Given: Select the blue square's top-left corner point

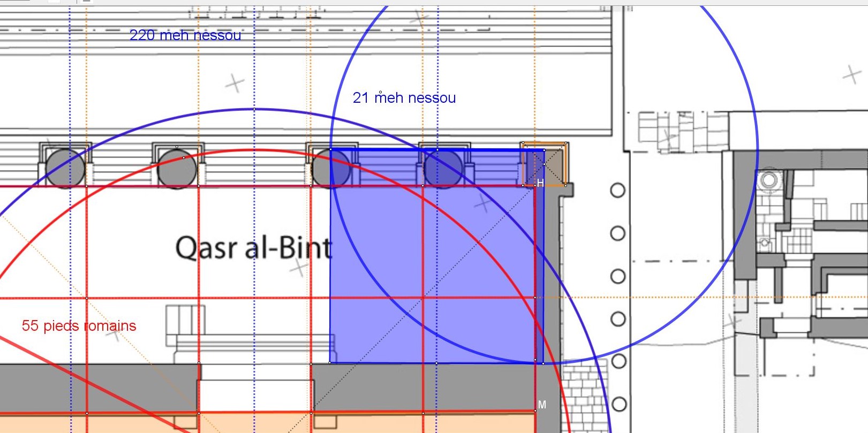Looking at the screenshot, I should click(330, 149).
